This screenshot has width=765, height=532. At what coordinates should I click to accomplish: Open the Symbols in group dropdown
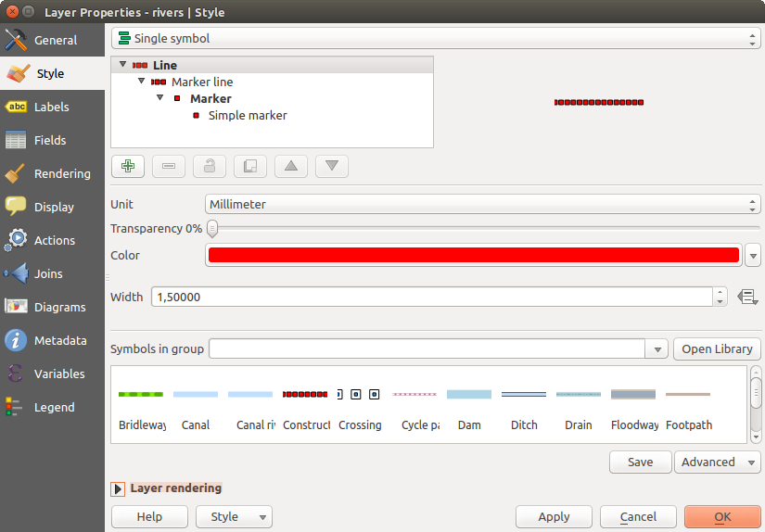[x=657, y=349]
